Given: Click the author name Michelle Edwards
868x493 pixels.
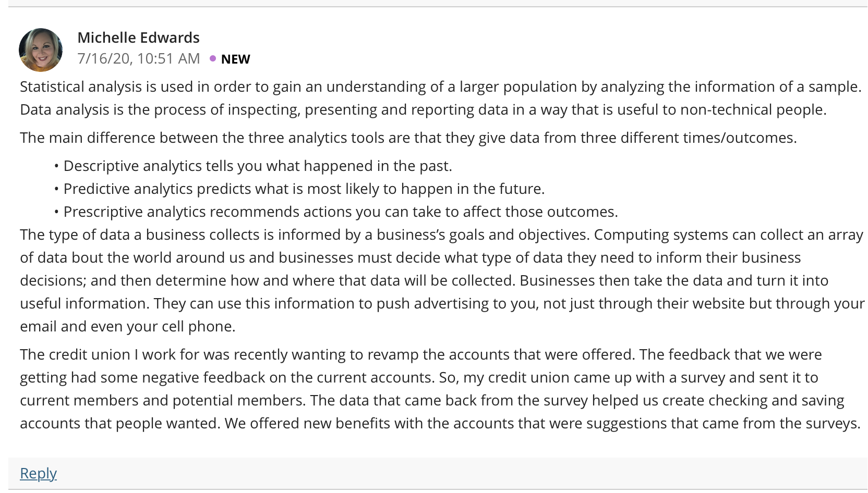Looking at the screenshot, I should (138, 38).
